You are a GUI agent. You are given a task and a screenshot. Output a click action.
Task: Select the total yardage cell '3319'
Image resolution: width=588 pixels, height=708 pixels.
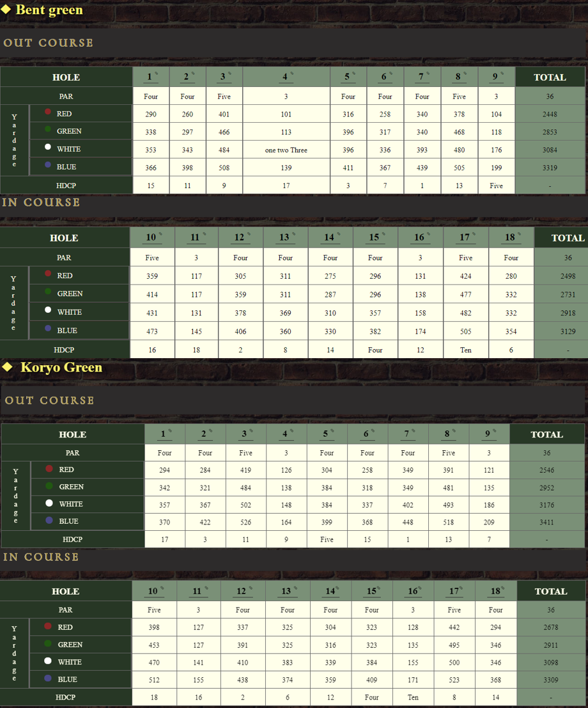tap(550, 168)
